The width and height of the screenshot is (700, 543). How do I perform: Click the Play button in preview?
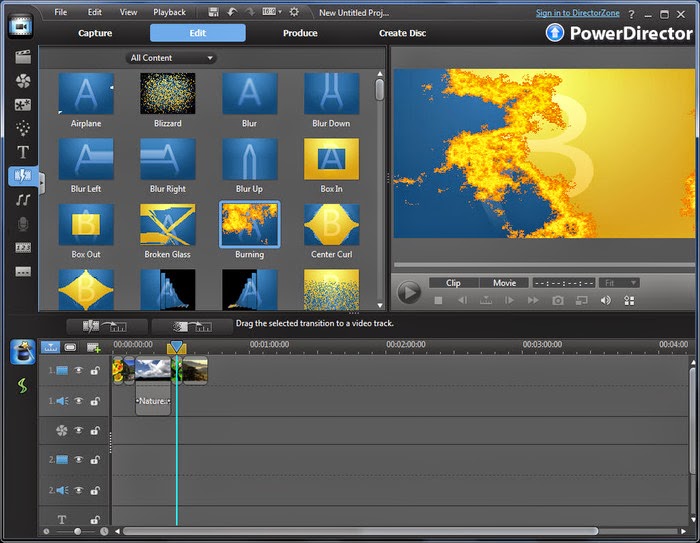coord(408,292)
